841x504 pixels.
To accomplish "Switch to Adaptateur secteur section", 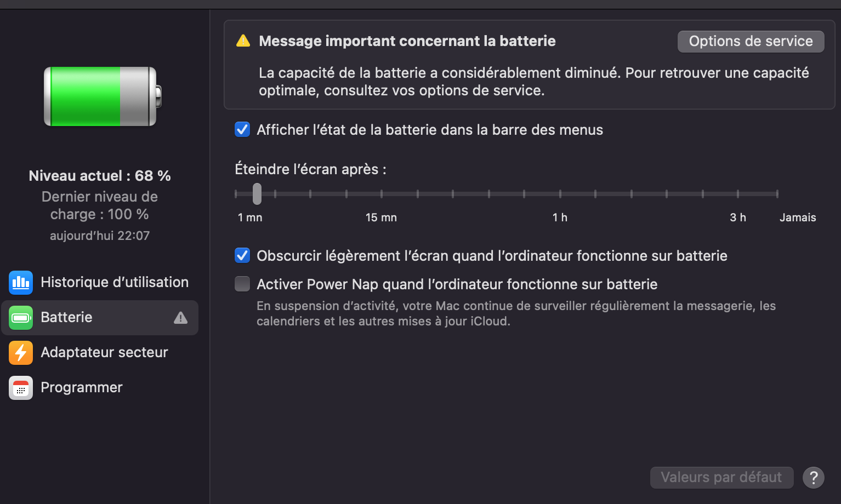I will tap(104, 353).
